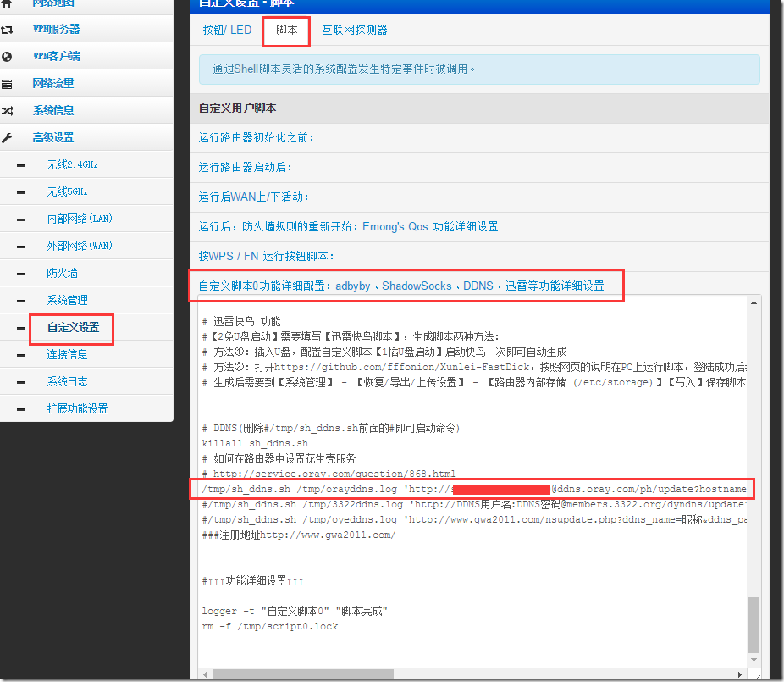784x682 pixels.
Task: Click the service.oray.com/question/868.html line
Action: (329, 474)
